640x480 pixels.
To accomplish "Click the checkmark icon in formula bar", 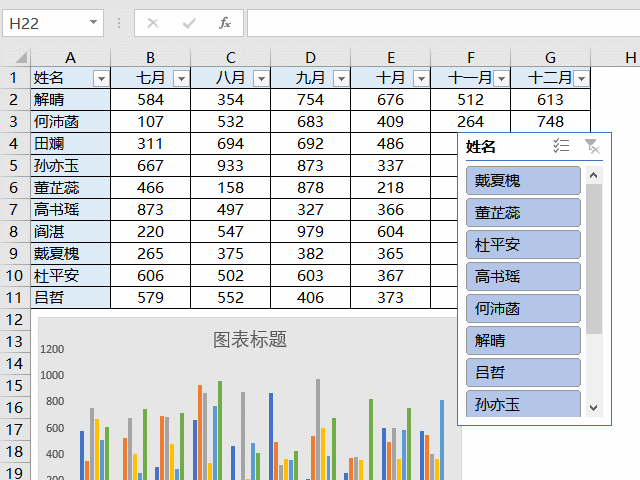I will click(x=189, y=23).
